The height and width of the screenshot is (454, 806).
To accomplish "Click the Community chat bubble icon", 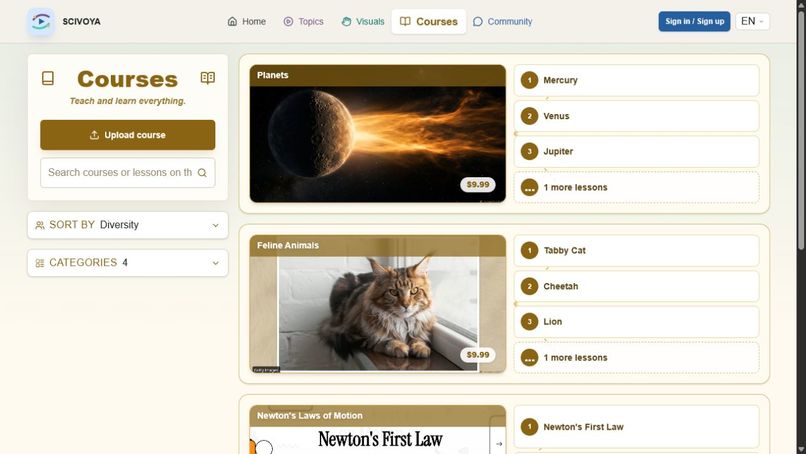I will tap(478, 22).
